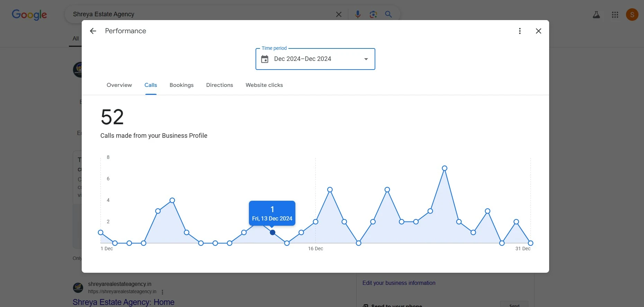The image size is (644, 307).
Task: Open the three-dot more options menu
Action: click(x=520, y=31)
